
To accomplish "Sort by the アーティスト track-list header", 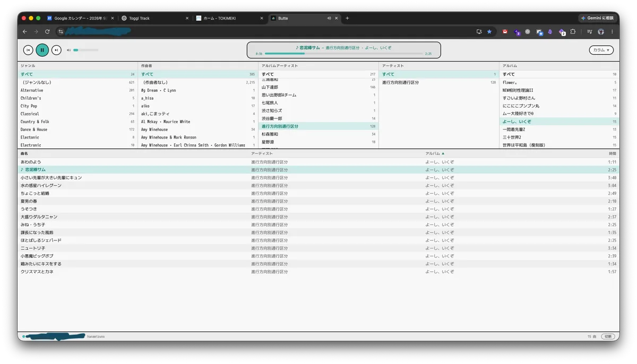I will pos(262,153).
